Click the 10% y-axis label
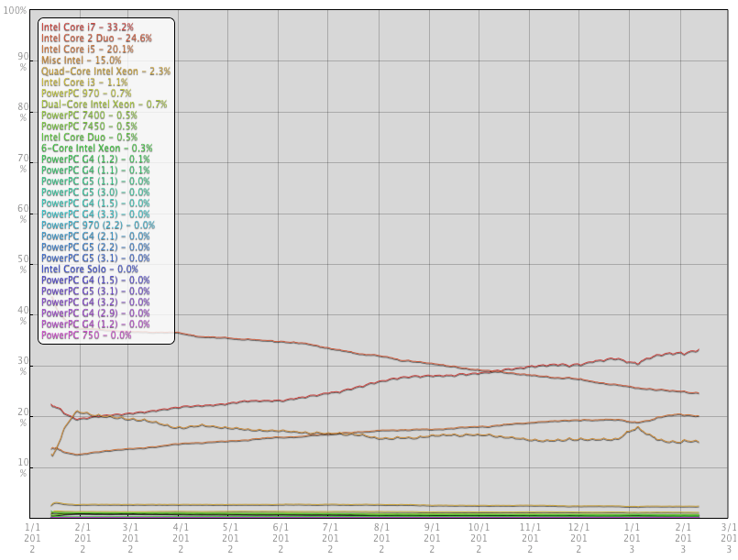The image size is (738, 560). pos(23,467)
